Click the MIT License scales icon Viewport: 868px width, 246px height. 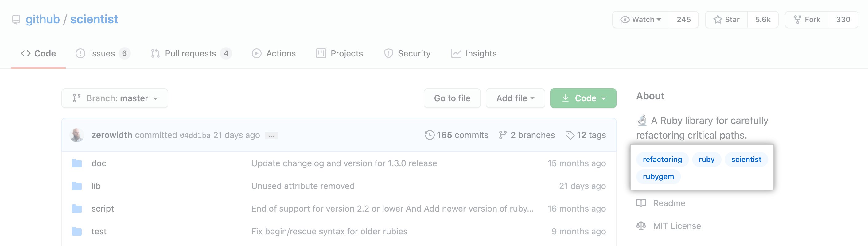click(x=641, y=225)
